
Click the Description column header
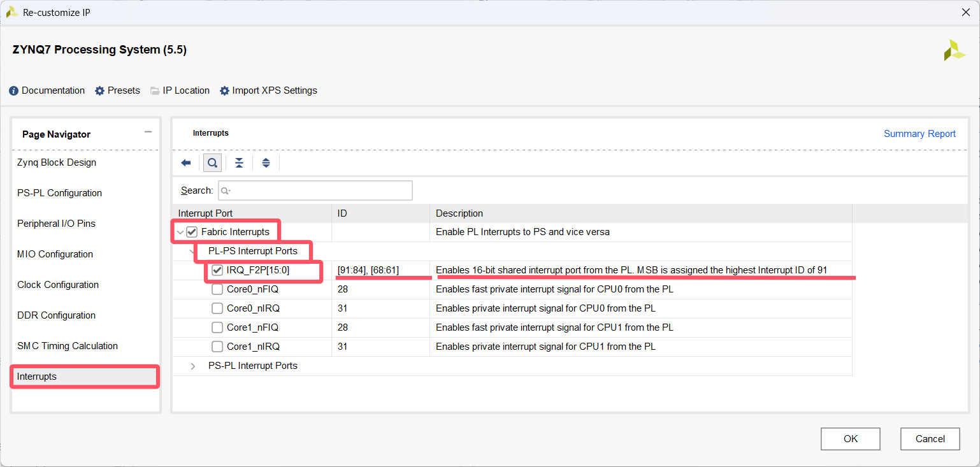[640, 213]
